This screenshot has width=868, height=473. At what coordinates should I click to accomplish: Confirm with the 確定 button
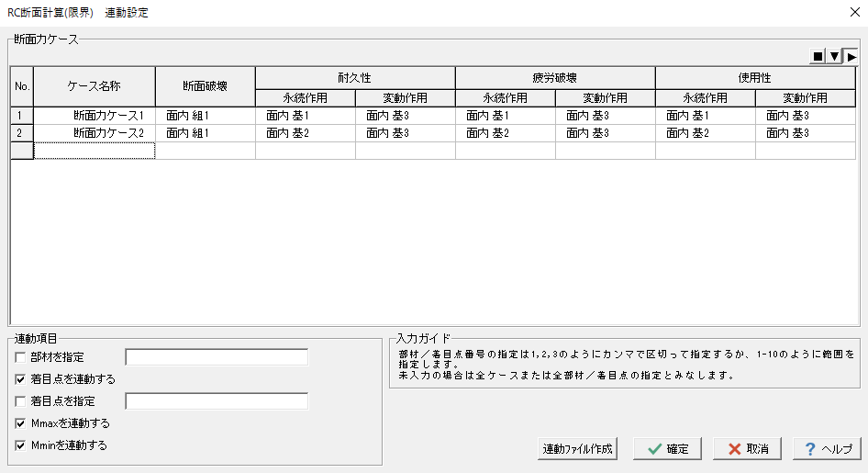(667, 448)
